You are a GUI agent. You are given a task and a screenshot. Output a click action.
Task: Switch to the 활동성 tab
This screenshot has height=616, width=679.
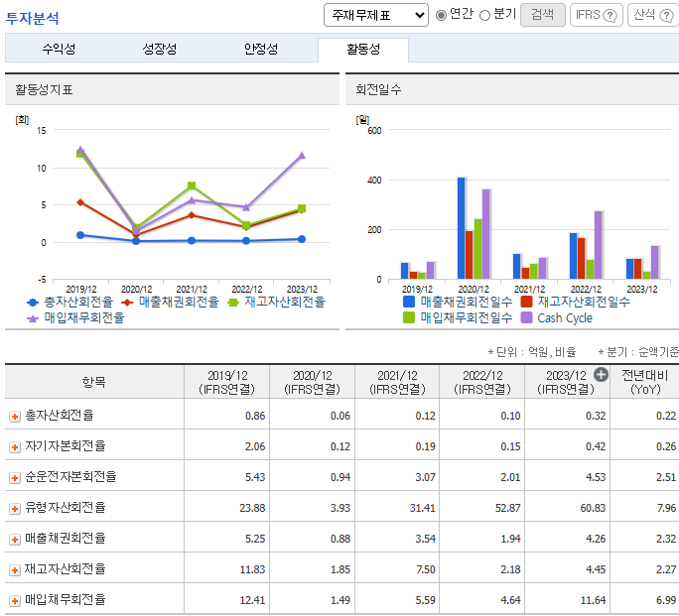click(x=363, y=49)
